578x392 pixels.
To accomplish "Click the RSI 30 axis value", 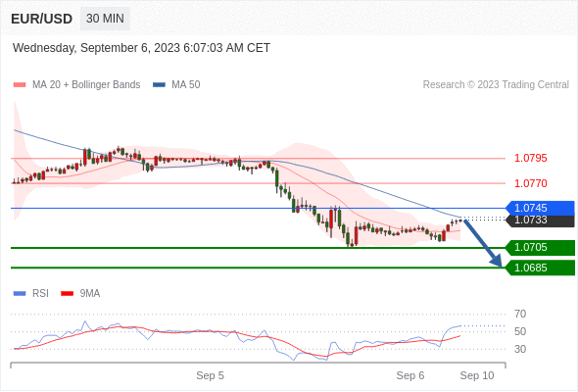I will tap(520, 349).
